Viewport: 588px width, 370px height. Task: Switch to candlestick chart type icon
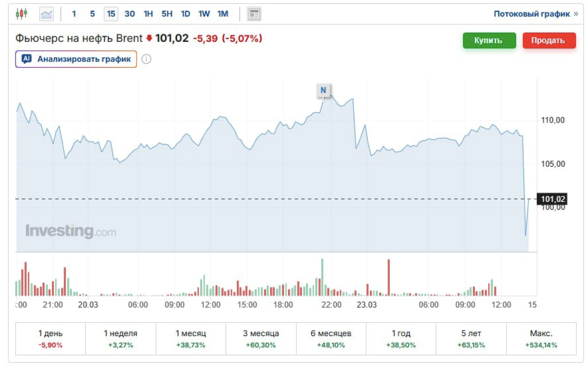(x=21, y=14)
